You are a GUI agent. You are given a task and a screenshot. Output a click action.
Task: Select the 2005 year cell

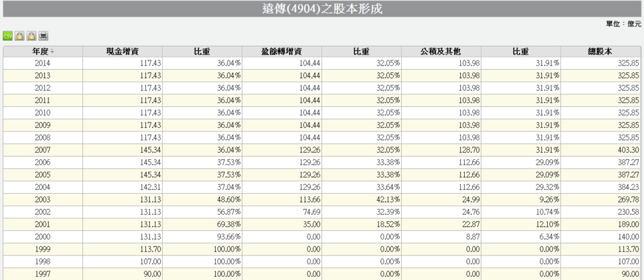43,174
